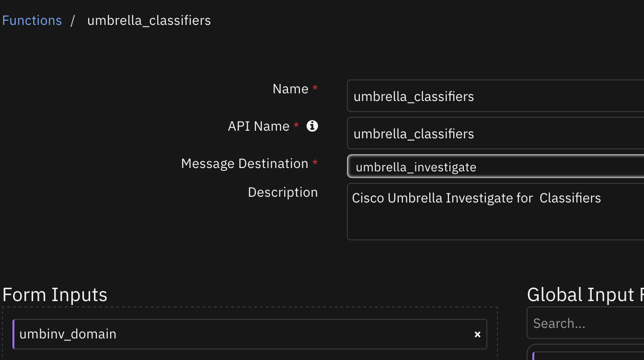
Task: Click the umbrella_classifiers breadcrumb text
Action: tap(149, 21)
